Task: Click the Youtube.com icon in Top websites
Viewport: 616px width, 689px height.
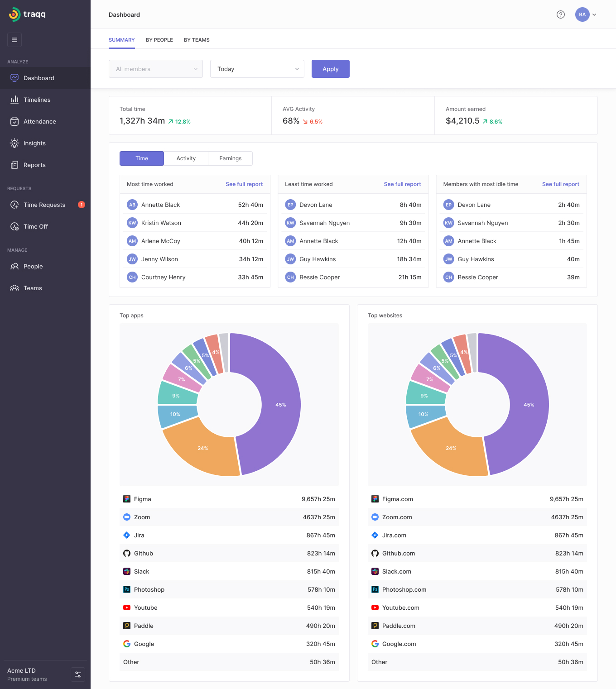Action: point(375,608)
